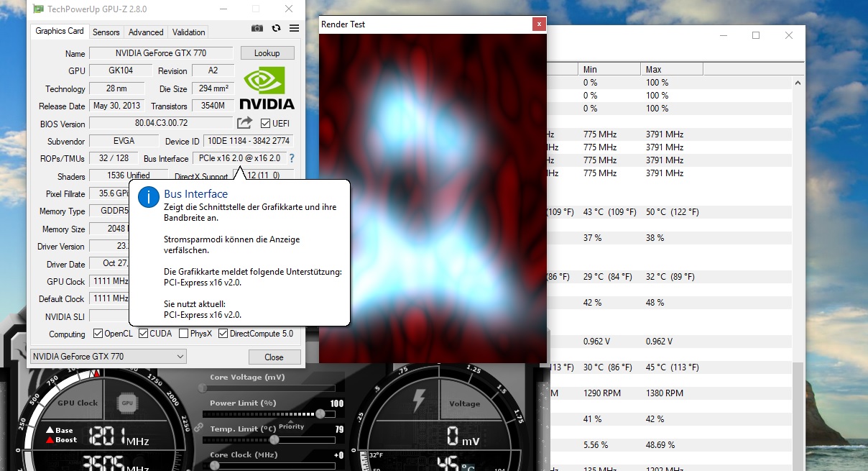Open the Advanced tab
Viewport: 868px width, 471px height.
(146, 32)
